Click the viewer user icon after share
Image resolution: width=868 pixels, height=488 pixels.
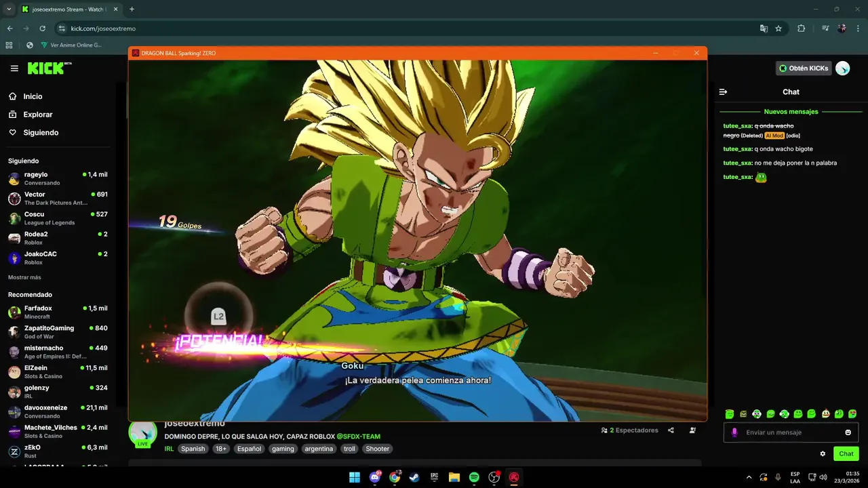tap(692, 430)
